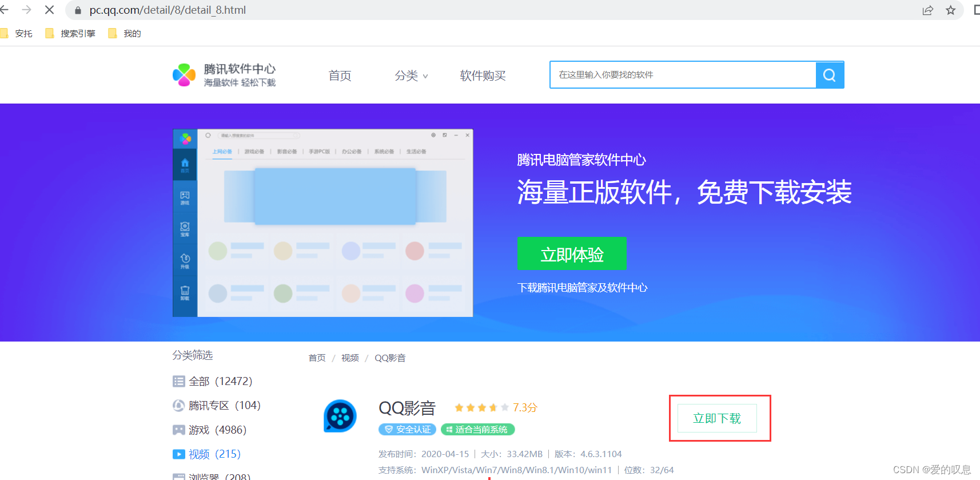The width and height of the screenshot is (980, 480).
Task: Click the browser forward arrow
Action: point(26,10)
